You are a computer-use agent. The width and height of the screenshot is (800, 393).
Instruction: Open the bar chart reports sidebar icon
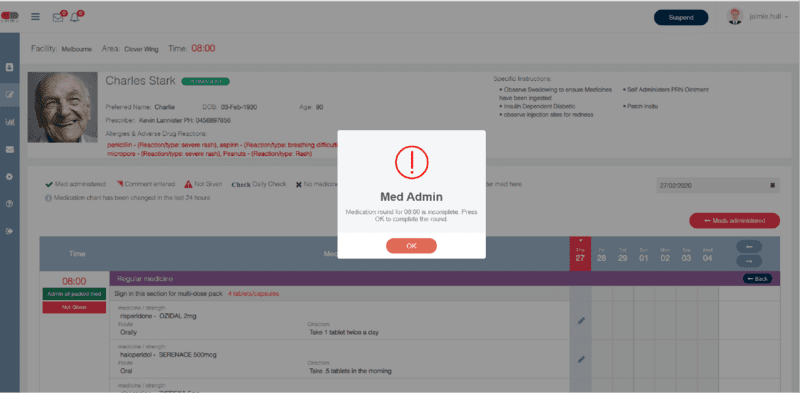pos(9,122)
